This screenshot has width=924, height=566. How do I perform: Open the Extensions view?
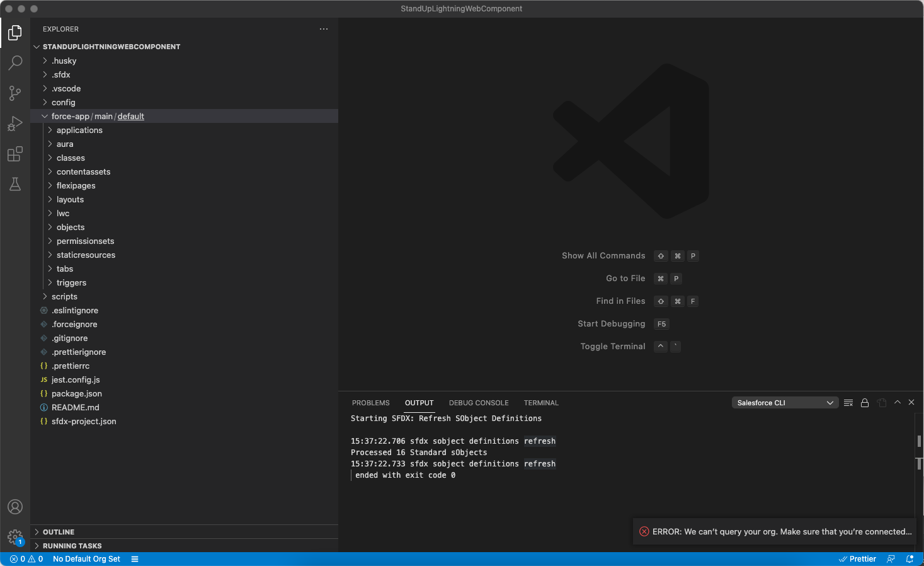click(x=14, y=154)
